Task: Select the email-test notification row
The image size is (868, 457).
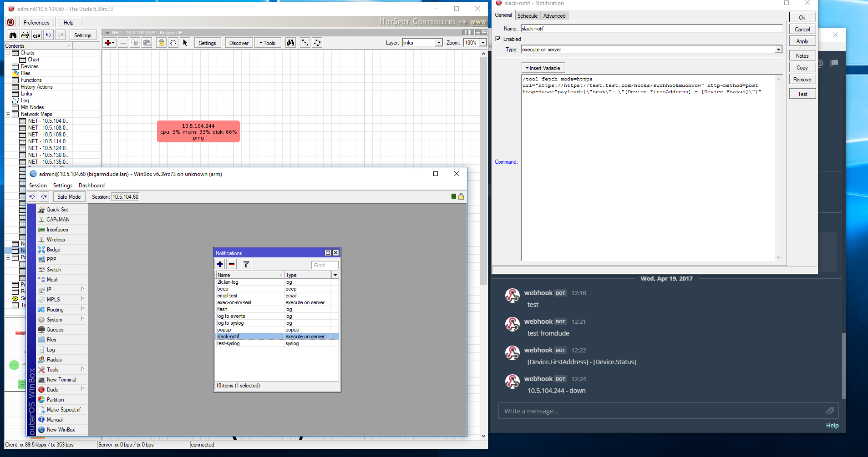Action: (277, 296)
